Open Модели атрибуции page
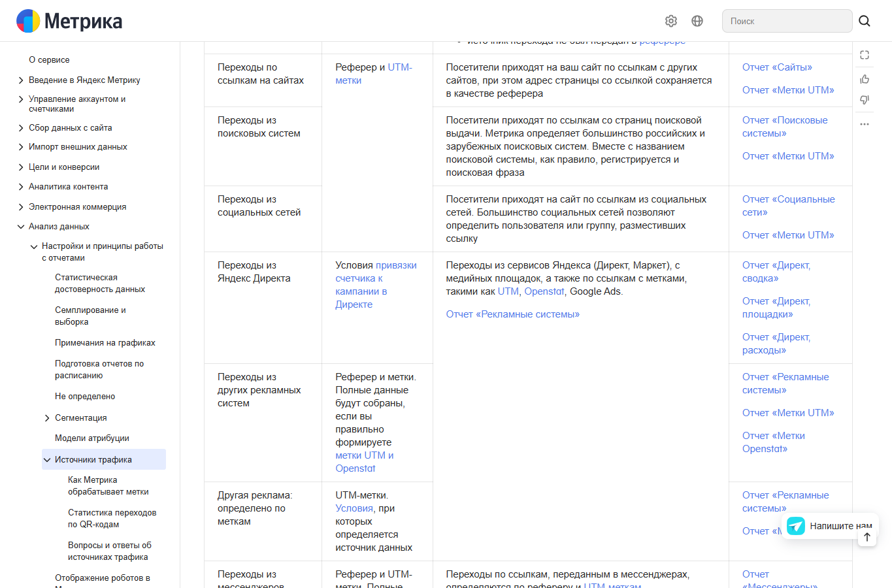 tap(92, 438)
